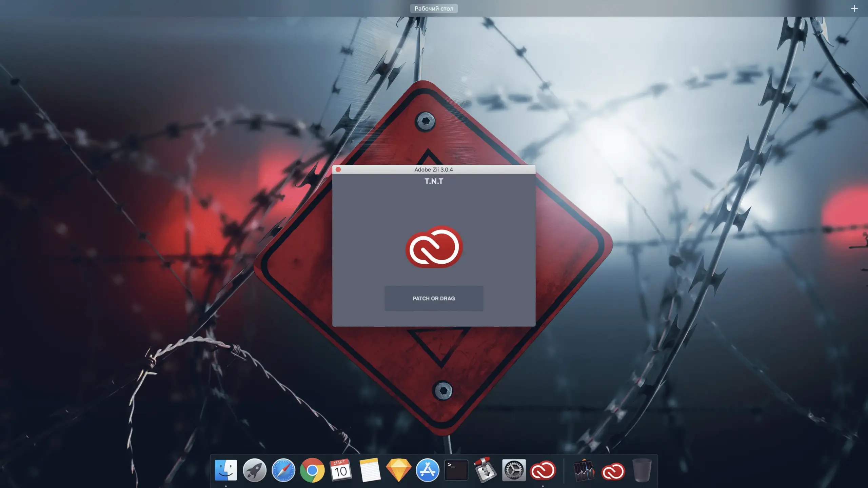The width and height of the screenshot is (868, 488).
Task: Click the Creative Cloud logo in Adobe Zii window
Action: coord(434,247)
